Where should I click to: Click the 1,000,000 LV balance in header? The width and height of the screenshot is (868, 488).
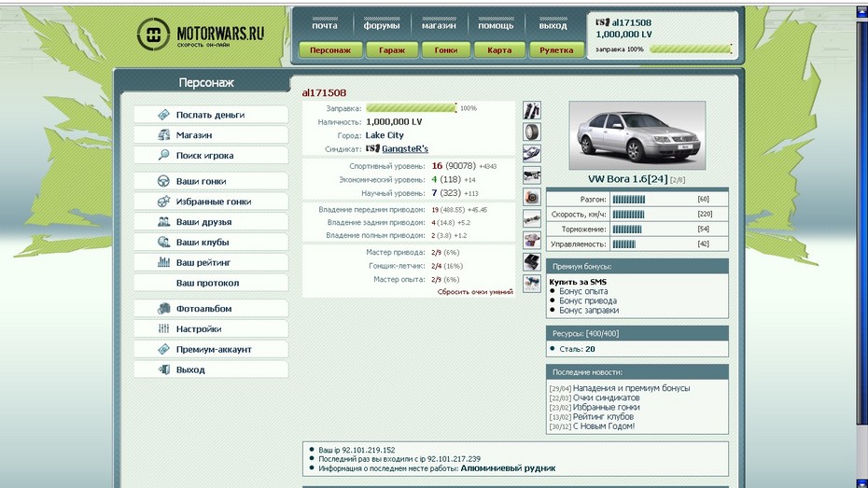tap(623, 35)
